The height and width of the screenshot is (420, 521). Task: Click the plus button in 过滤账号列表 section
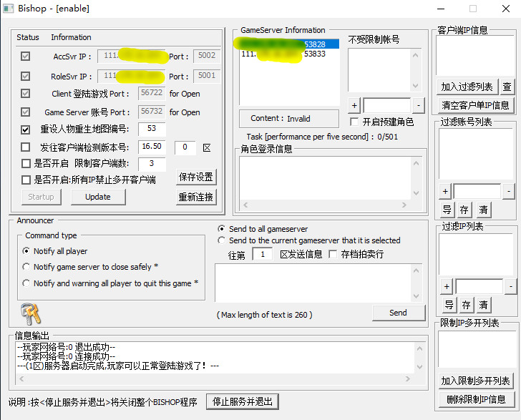(444, 191)
